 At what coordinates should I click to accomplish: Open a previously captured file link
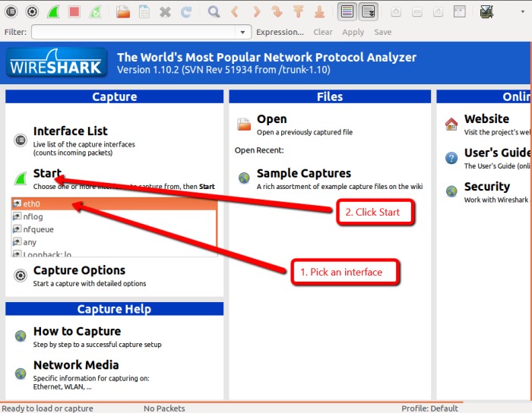click(x=271, y=119)
